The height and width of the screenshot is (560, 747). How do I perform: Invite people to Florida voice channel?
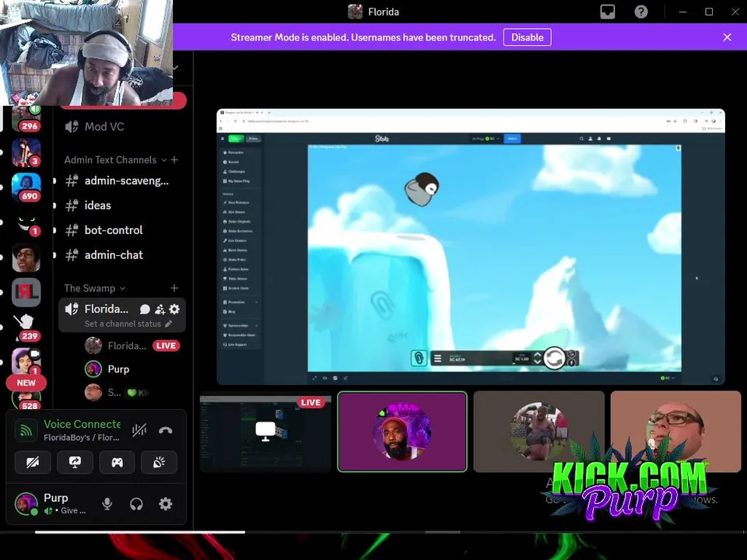click(x=160, y=310)
